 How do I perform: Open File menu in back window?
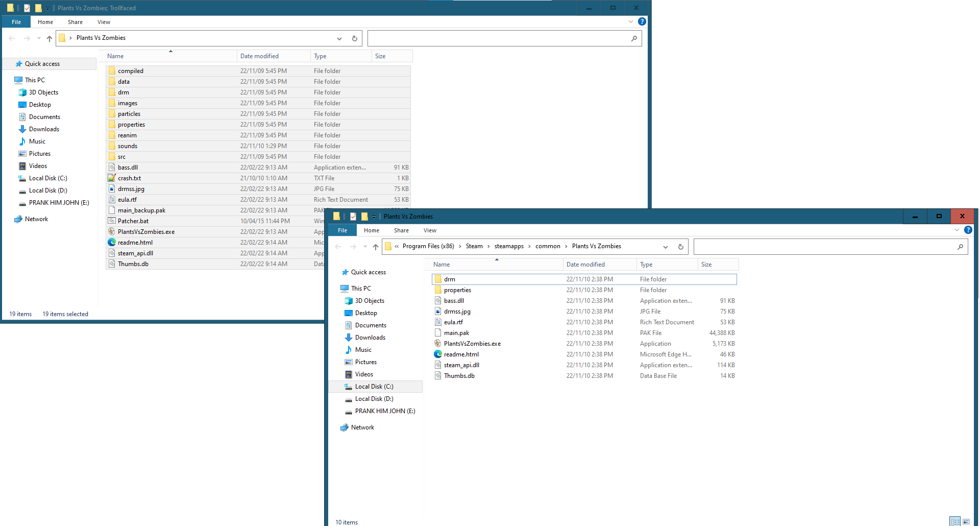click(16, 22)
